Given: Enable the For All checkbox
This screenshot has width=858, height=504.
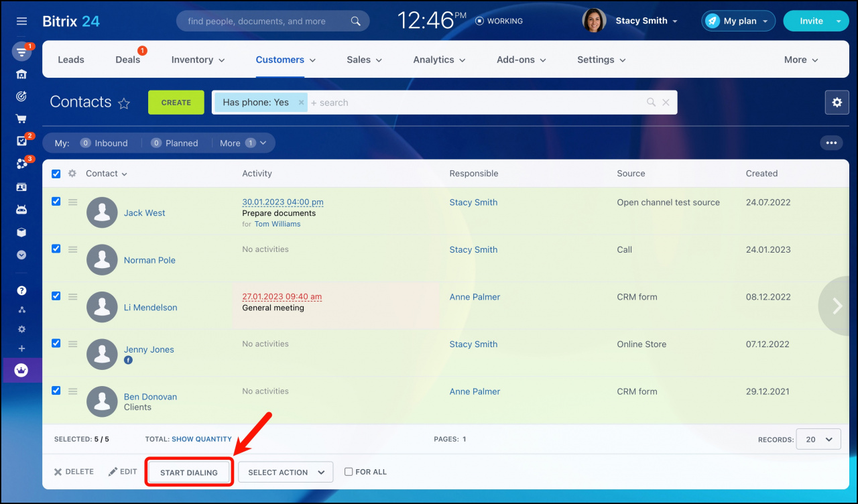Looking at the screenshot, I should point(349,472).
